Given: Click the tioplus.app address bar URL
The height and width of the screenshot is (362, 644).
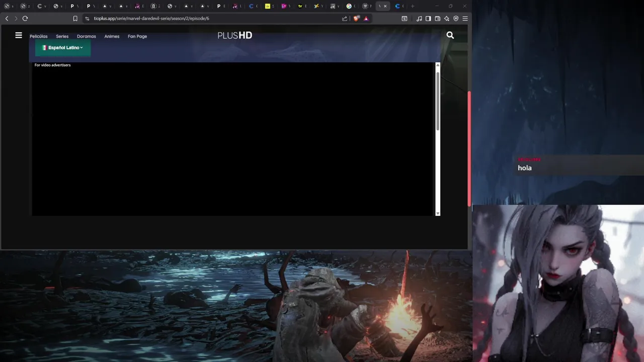Looking at the screenshot, I should click(x=151, y=19).
